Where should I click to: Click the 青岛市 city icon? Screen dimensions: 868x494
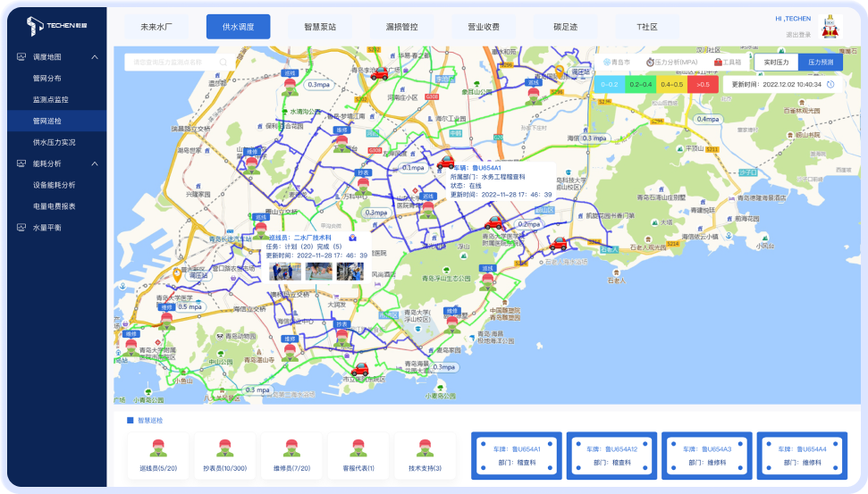(x=609, y=63)
